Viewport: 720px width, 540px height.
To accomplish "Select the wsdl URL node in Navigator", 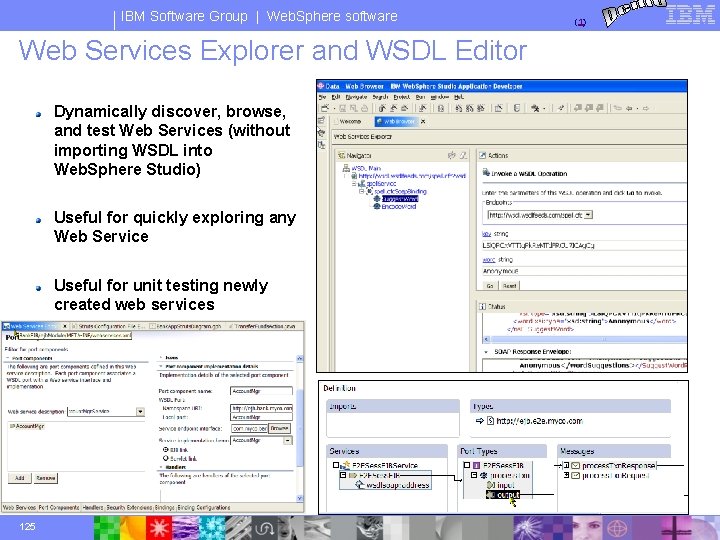I will tap(412, 175).
